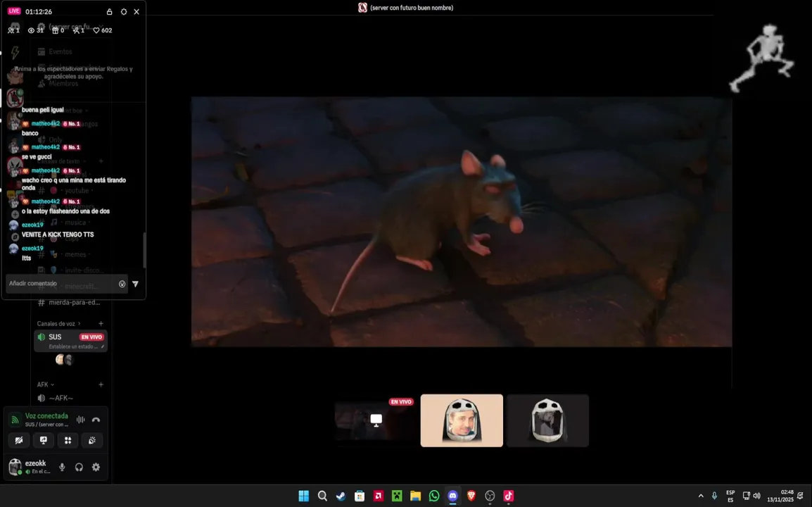Open the soundboard button
Image resolution: width=812 pixels, height=507 pixels.
[x=92, y=440]
